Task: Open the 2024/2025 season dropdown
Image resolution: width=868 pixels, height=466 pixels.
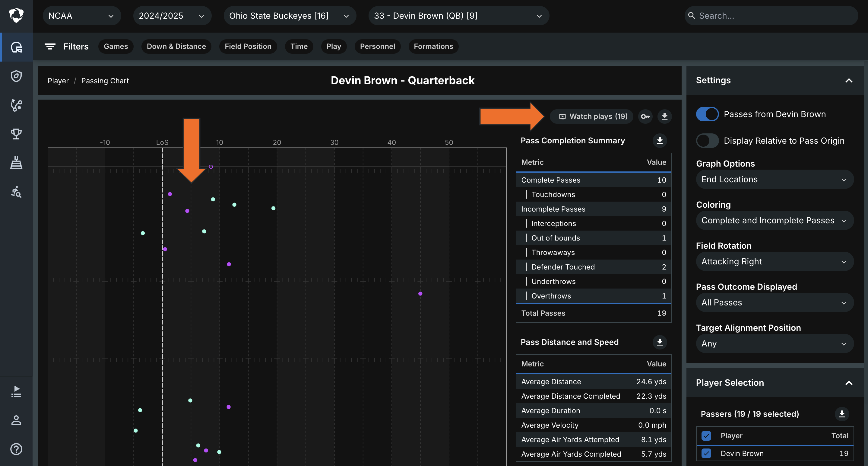Action: coord(172,16)
